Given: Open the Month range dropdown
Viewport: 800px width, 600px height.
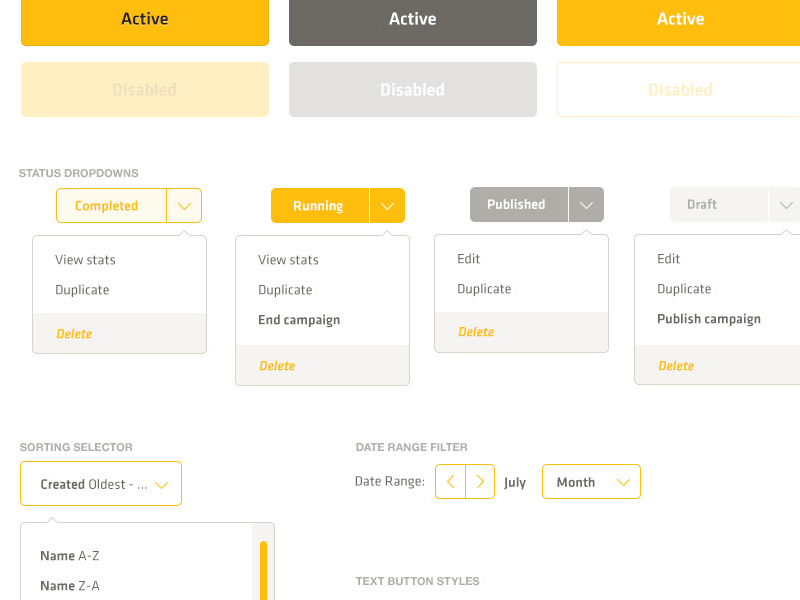Looking at the screenshot, I should click(591, 482).
